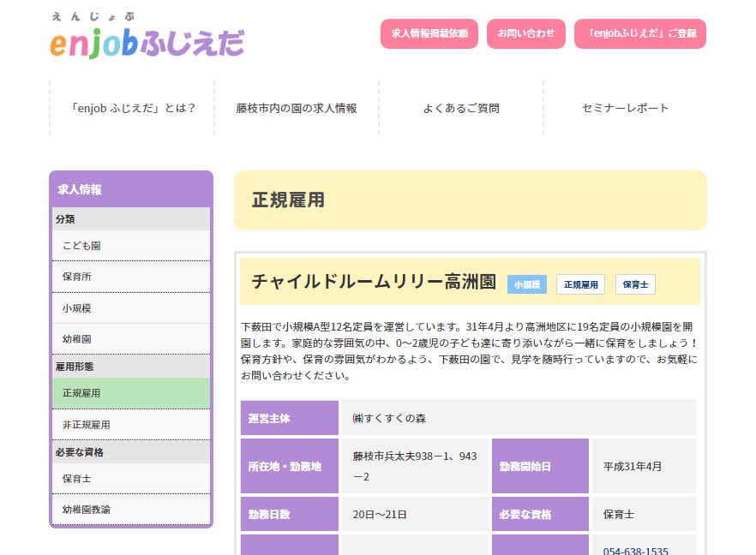Click the 所在地・勤務地 header cell
The height and width of the screenshot is (555, 756).
pos(290,466)
